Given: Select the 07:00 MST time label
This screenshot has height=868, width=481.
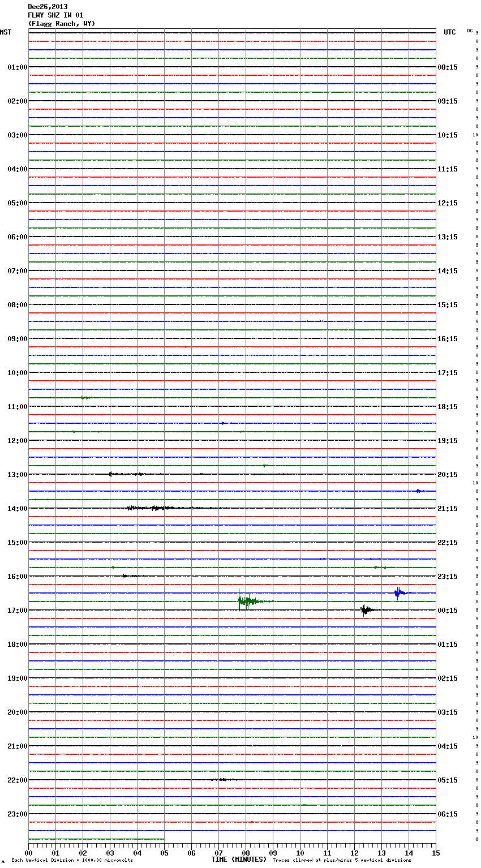Looking at the screenshot, I should (17, 271).
